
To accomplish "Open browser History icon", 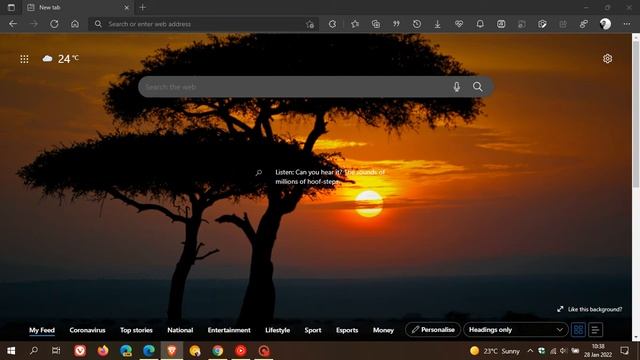I will tap(417, 24).
